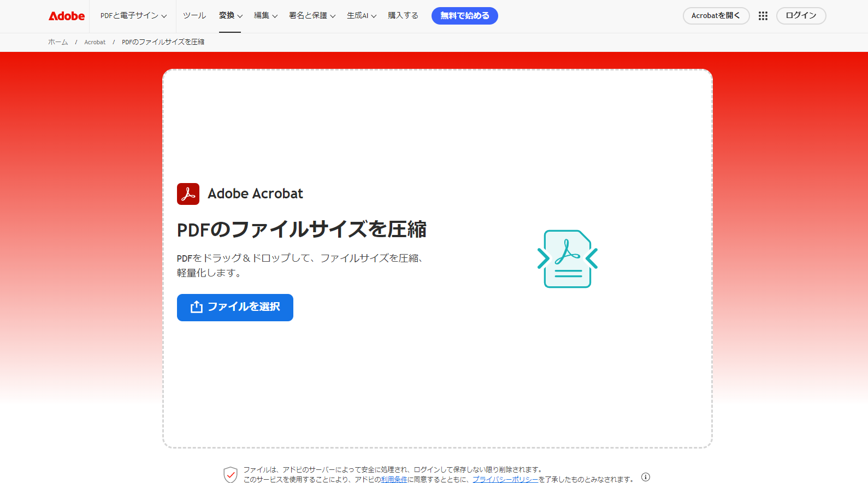Go to Acrobat breadcrumb link

coord(95,42)
